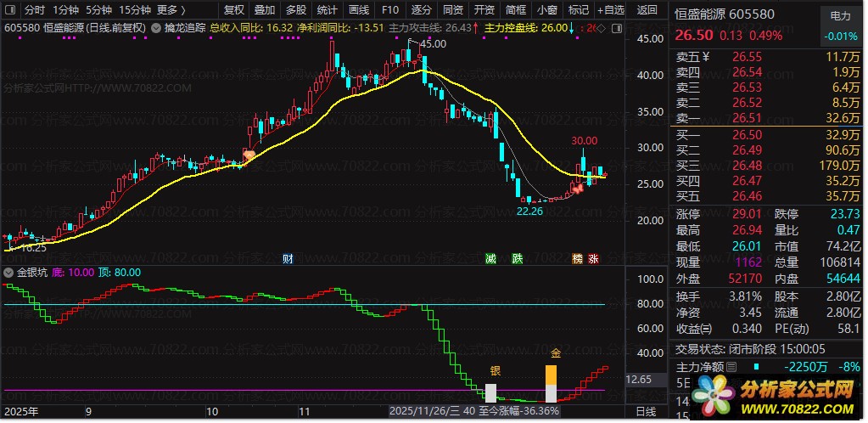Click the 擒龙追踪 indicator name
This screenshot has height=423, width=868.
pyautogui.click(x=186, y=27)
